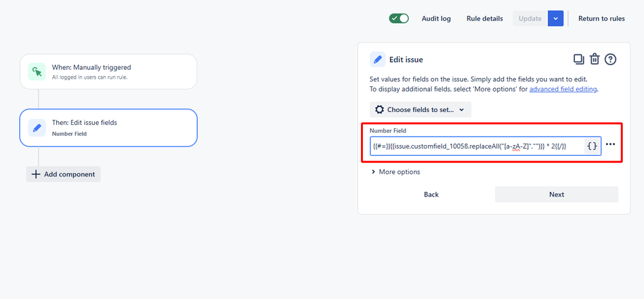This screenshot has height=299, width=644.
Task: Select the Manually triggered trigger card
Action: (x=108, y=72)
